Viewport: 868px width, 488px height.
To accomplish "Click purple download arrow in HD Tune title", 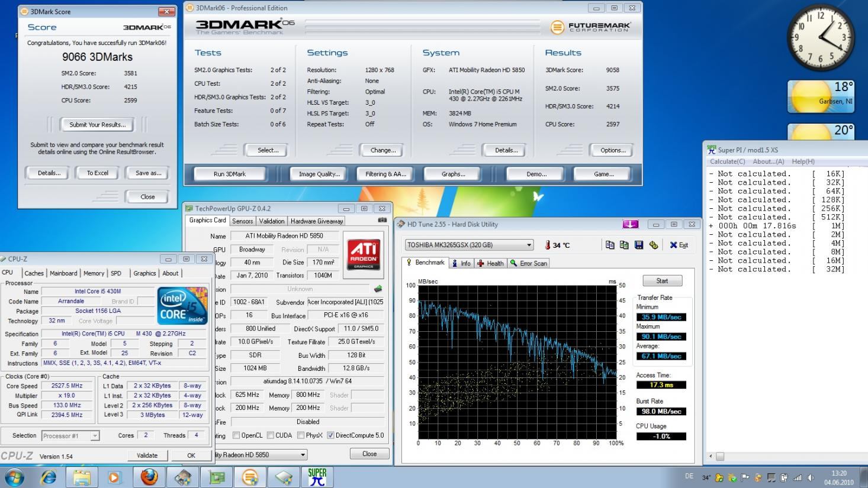I will (x=631, y=224).
